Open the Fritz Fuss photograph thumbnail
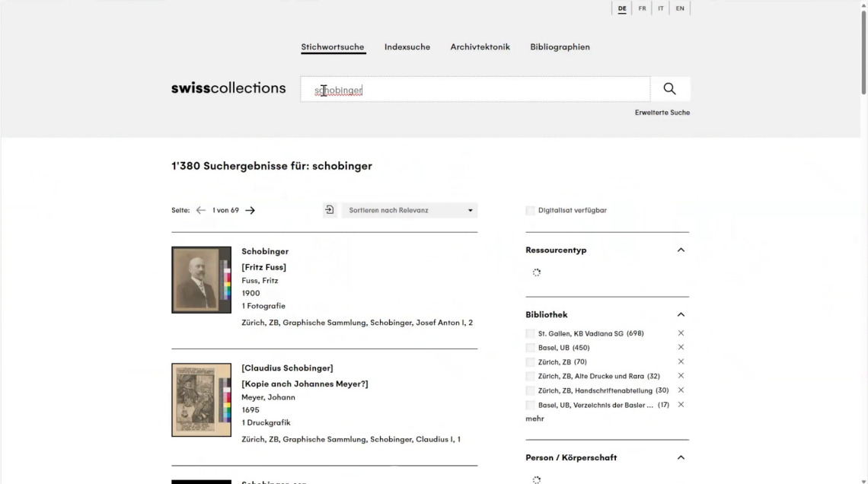This screenshot has height=484, width=868. (x=201, y=280)
